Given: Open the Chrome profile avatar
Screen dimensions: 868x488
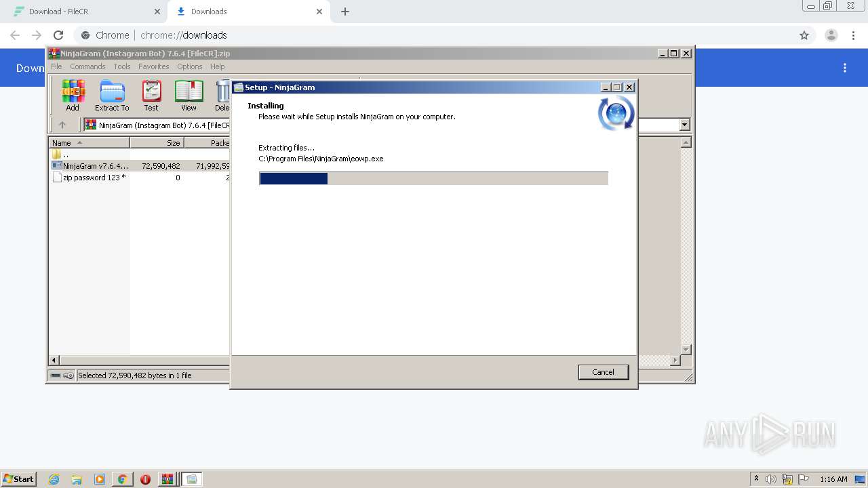Looking at the screenshot, I should 831,35.
